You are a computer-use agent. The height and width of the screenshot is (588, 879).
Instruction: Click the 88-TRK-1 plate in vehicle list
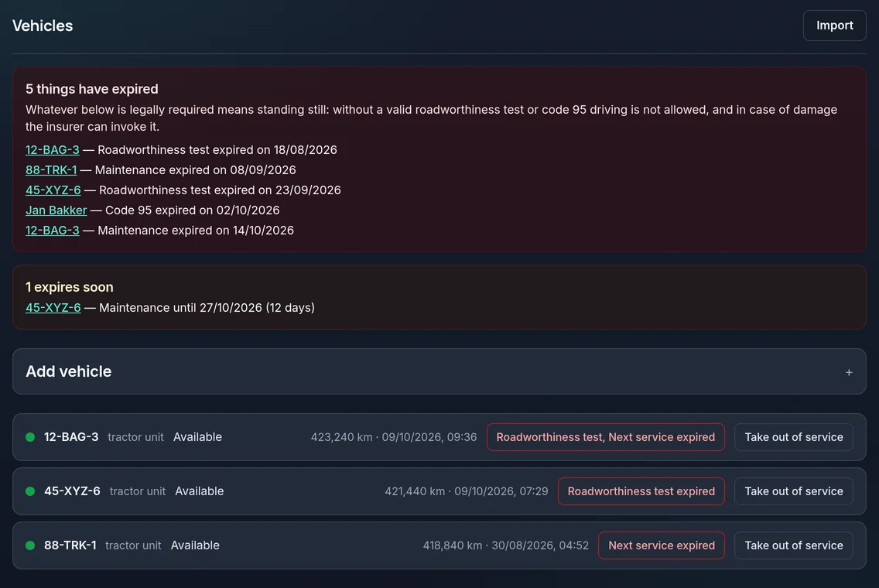tap(70, 545)
